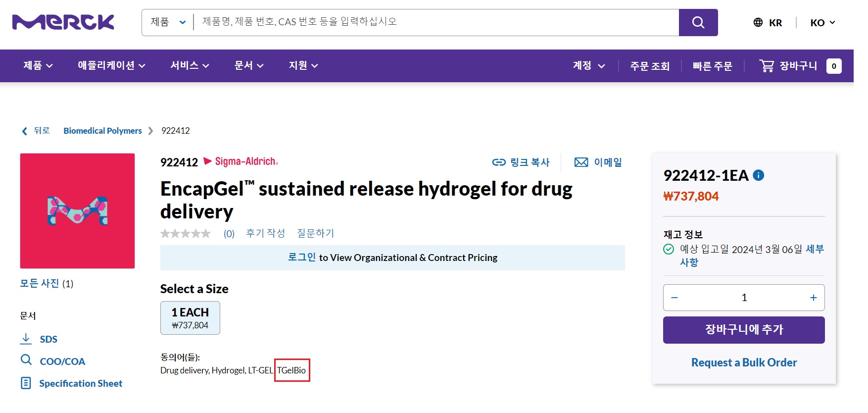Screen dimensions: 868x413
Task: Click the ₩737,804 price in sidebar
Action: coord(691,197)
